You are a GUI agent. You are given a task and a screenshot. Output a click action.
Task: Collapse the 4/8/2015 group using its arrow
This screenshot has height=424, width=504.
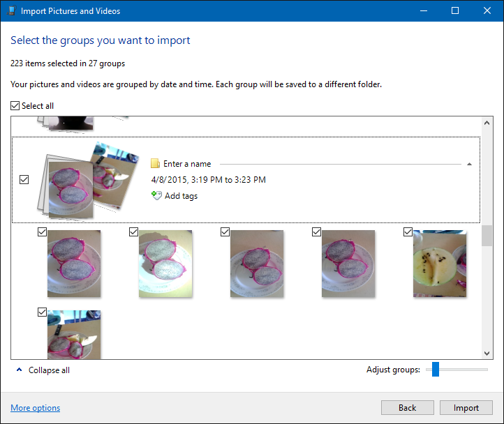coord(469,164)
